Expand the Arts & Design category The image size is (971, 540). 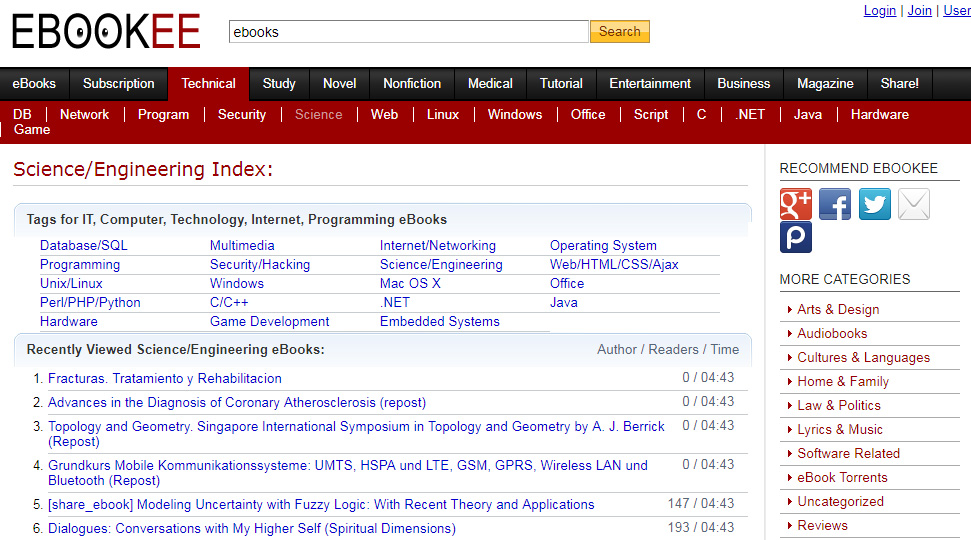coord(838,310)
